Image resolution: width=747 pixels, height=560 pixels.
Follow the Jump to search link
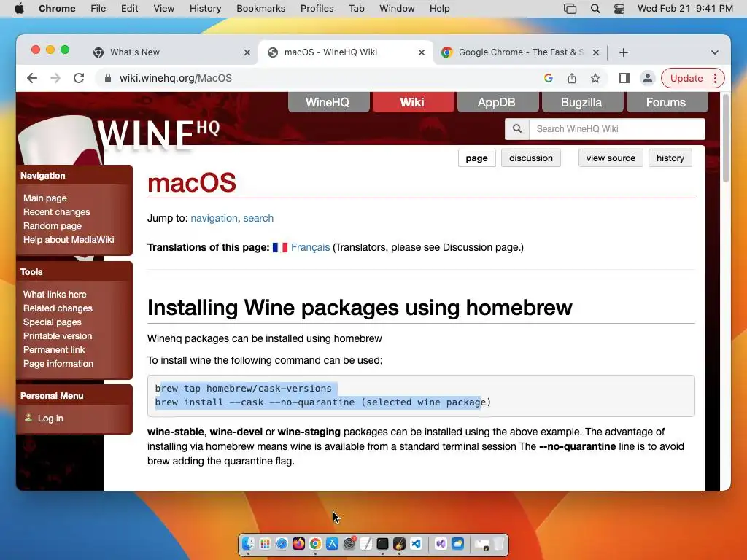click(258, 218)
